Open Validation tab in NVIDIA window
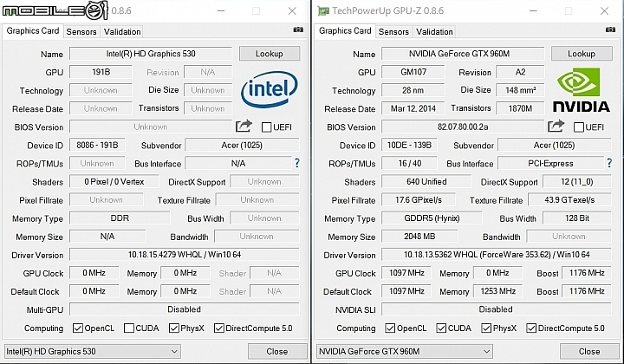 (434, 32)
